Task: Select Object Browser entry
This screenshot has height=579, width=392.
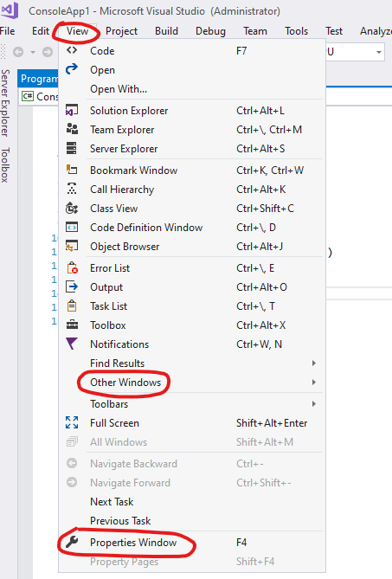Action: (x=192, y=247)
